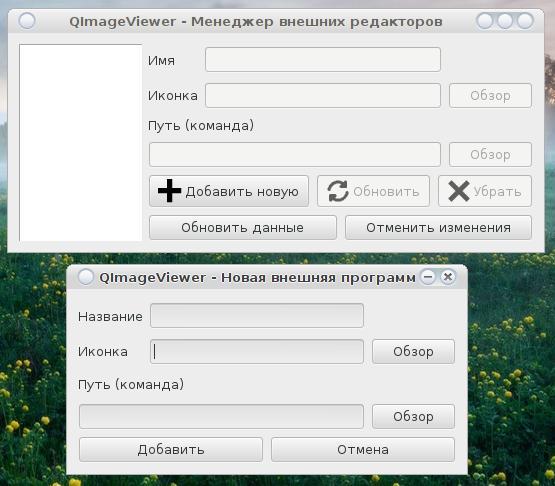The height and width of the screenshot is (486, 555).
Task: Focus the Имя input field
Action: (323, 59)
